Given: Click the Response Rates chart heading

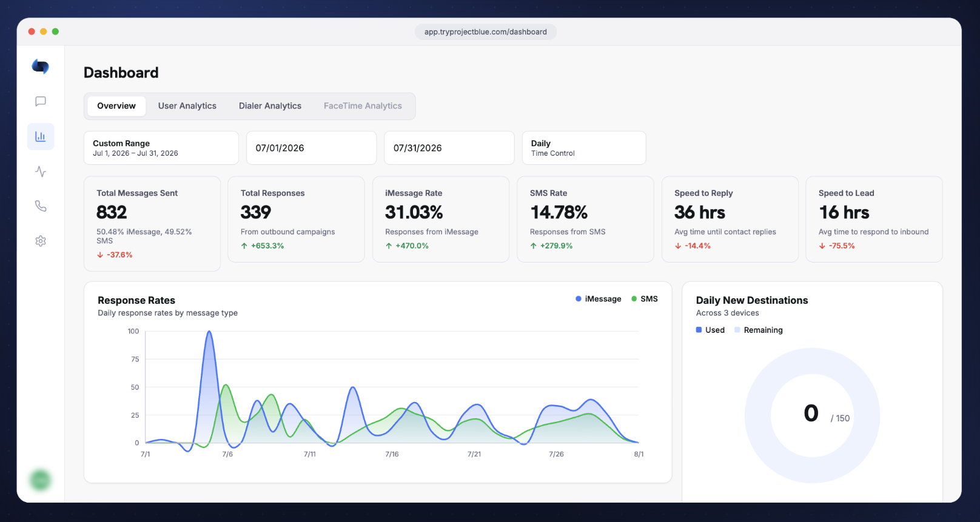Looking at the screenshot, I should pos(136,300).
